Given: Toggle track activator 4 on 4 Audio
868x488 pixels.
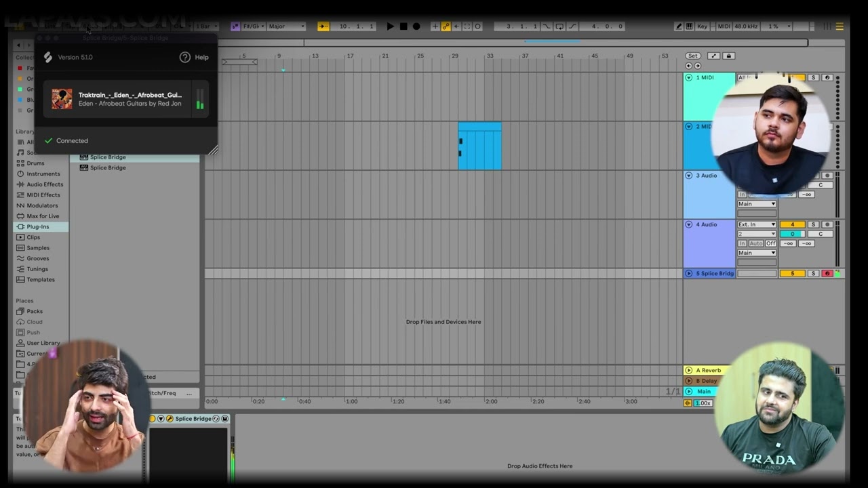Looking at the screenshot, I should click(792, 224).
